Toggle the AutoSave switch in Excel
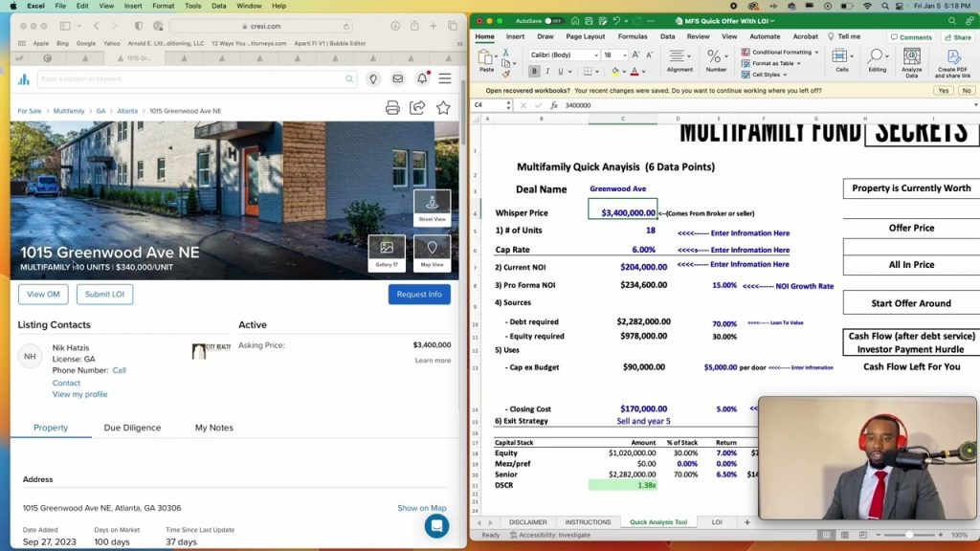 553,20
